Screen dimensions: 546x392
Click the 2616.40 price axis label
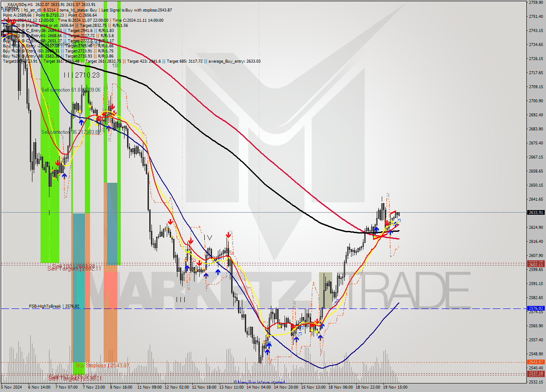pyautogui.click(x=535, y=241)
